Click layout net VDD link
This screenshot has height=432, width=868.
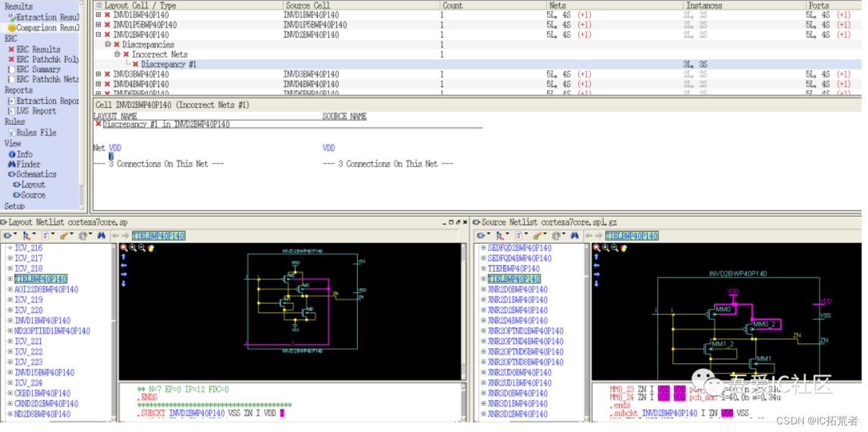coord(115,148)
